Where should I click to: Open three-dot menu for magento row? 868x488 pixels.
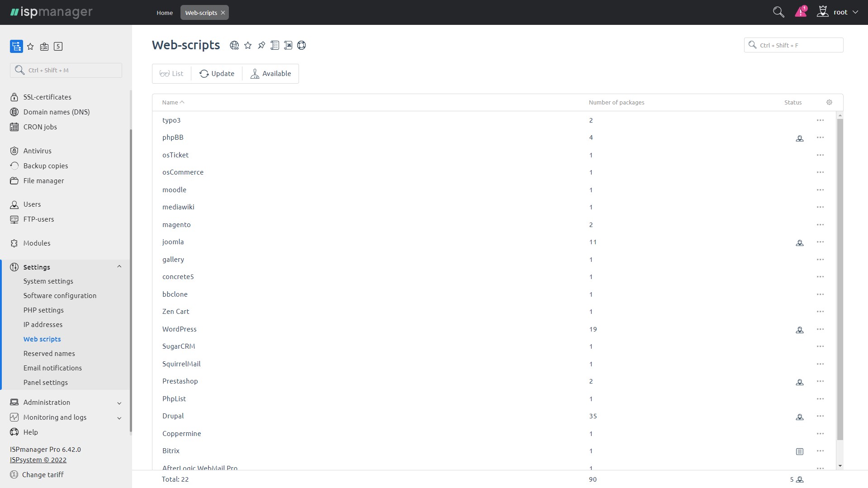(820, 225)
